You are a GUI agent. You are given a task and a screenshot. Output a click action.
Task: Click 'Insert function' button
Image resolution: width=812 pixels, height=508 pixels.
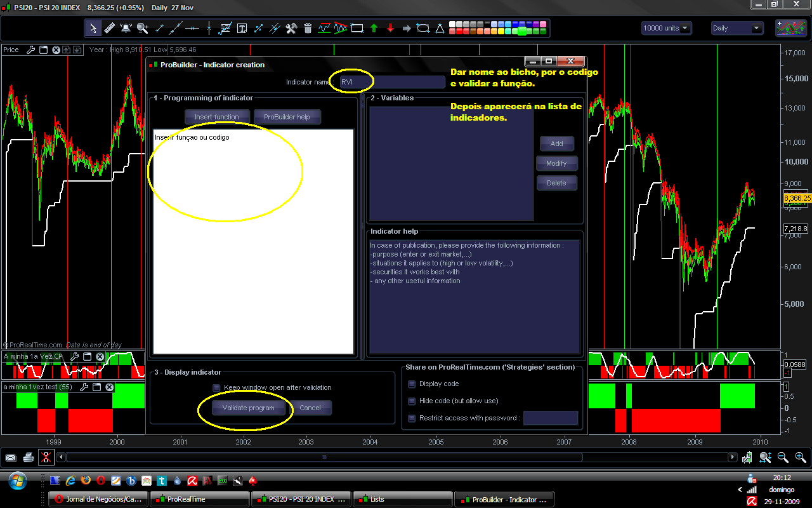(217, 117)
